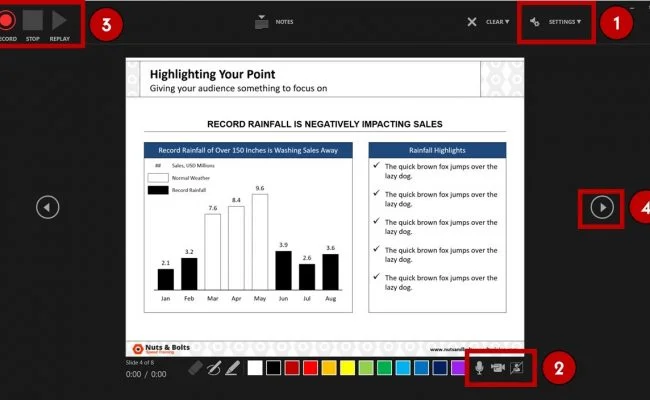Click the Nuts & Bolts logo on slide
650x400 pixels.
point(161,349)
